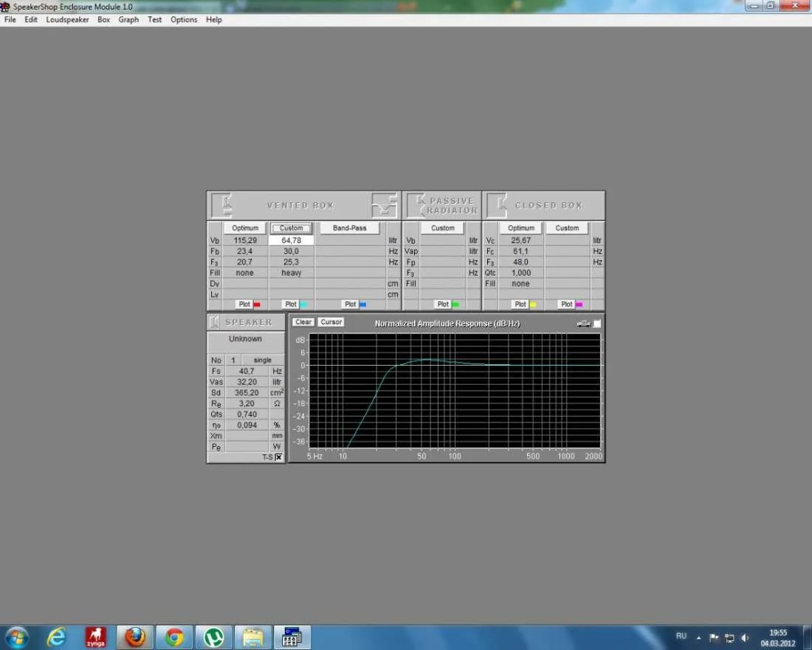Click the Closed Box enclosure icon
Viewport: 812px width, 650px height.
[x=498, y=205]
